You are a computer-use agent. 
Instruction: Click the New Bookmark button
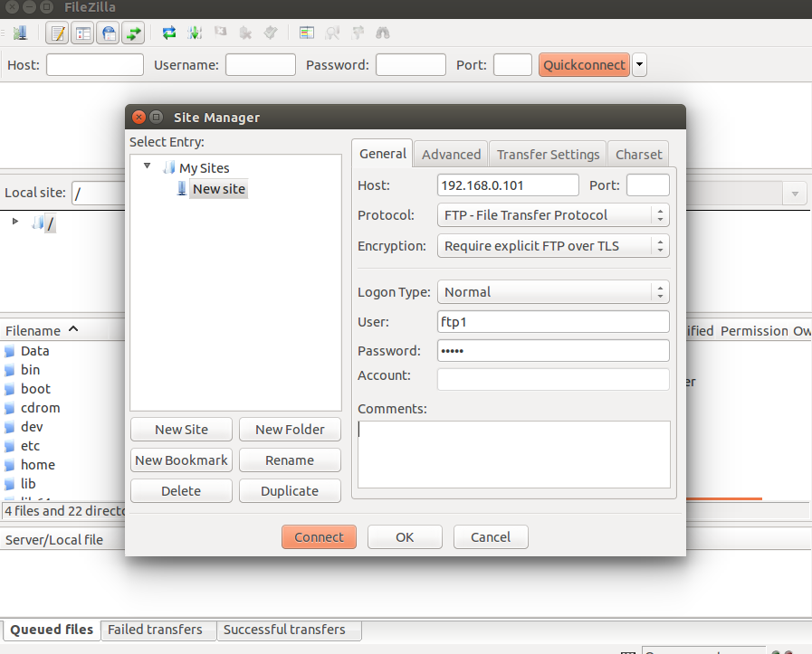pos(181,460)
